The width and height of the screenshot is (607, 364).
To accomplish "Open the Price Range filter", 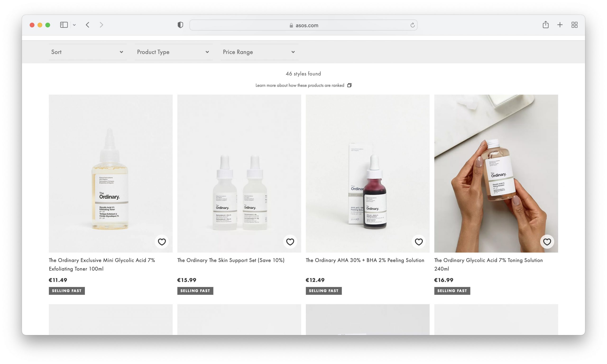I will pyautogui.click(x=258, y=52).
